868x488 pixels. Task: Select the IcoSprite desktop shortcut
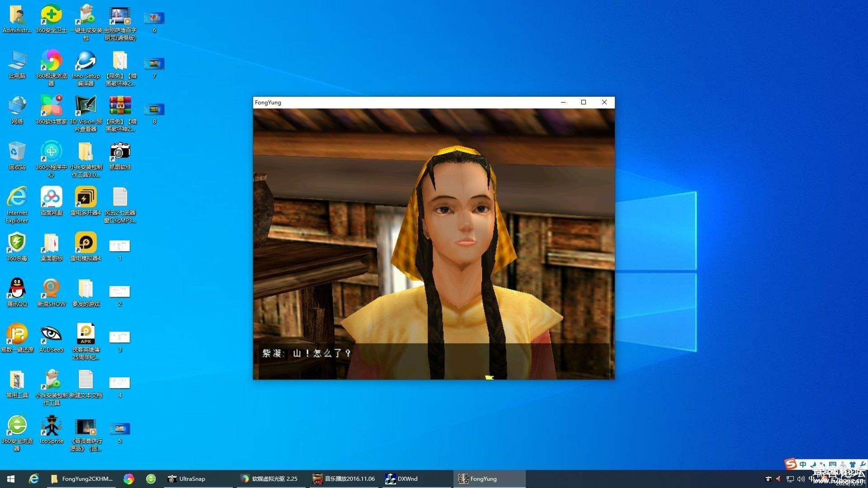(x=51, y=430)
